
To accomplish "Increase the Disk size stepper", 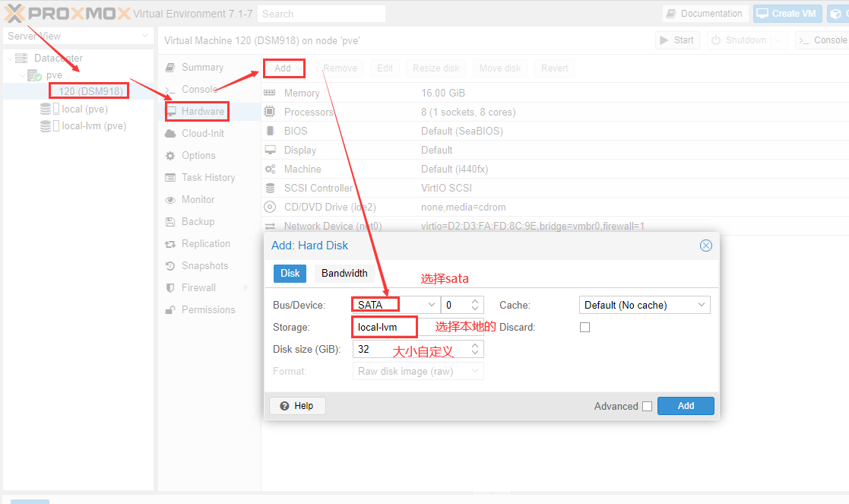I will pos(475,345).
